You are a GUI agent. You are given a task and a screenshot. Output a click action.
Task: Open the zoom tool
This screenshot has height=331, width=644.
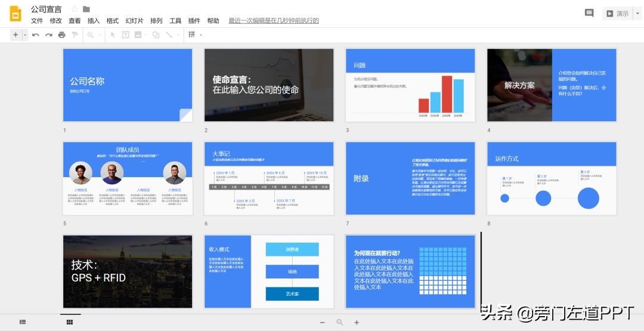pyautogui.click(x=90, y=35)
